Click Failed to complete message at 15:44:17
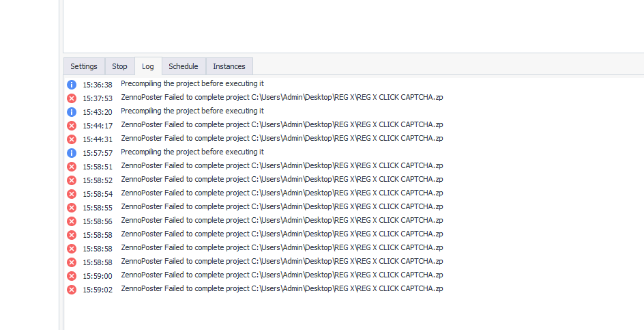 282,124
